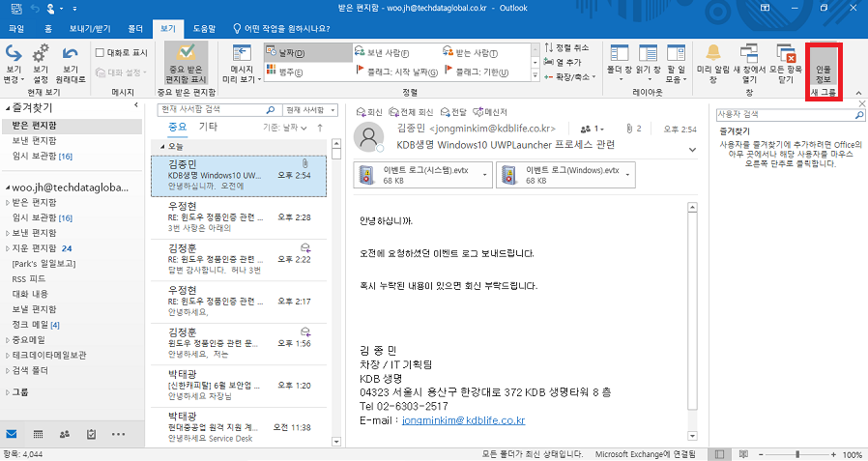
Task: Expand message header chevron
Action: (x=692, y=150)
